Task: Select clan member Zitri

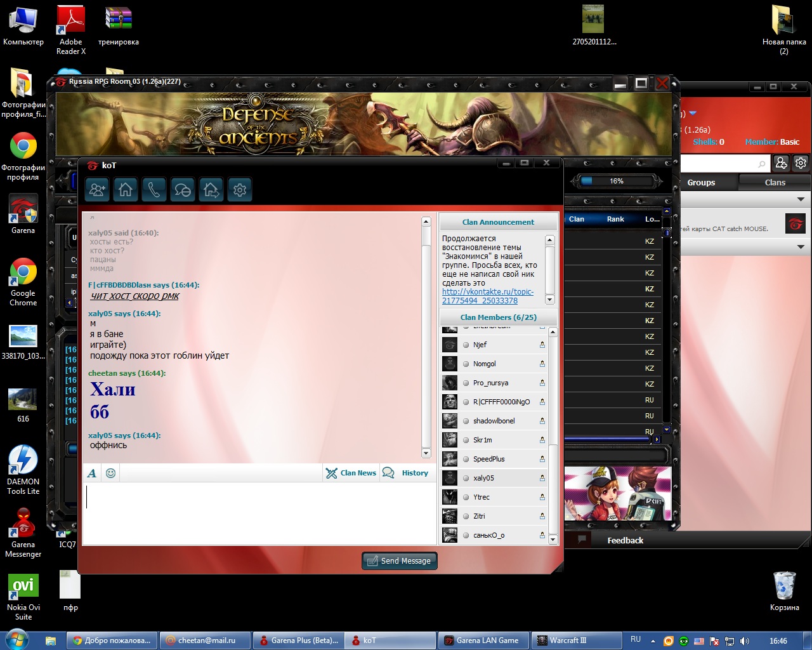Action: (x=494, y=516)
